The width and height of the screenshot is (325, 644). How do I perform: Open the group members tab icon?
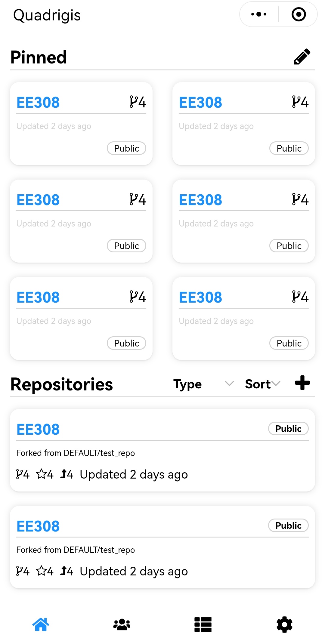tap(122, 624)
